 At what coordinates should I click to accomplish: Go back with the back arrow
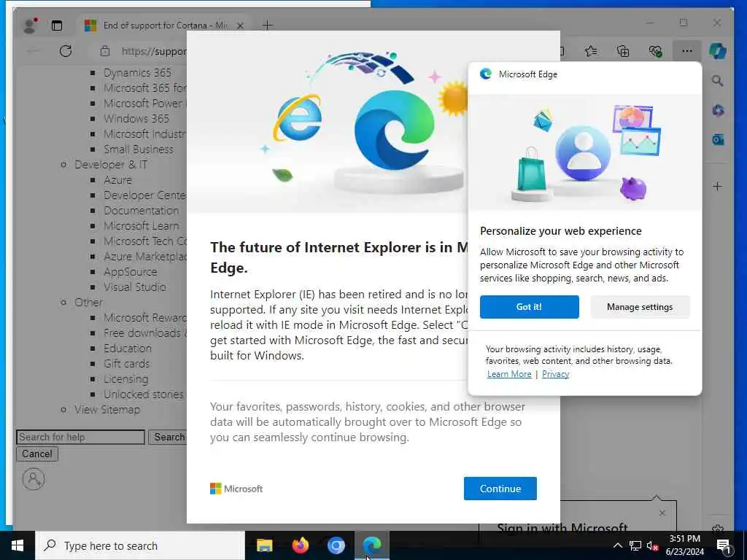click(x=34, y=51)
